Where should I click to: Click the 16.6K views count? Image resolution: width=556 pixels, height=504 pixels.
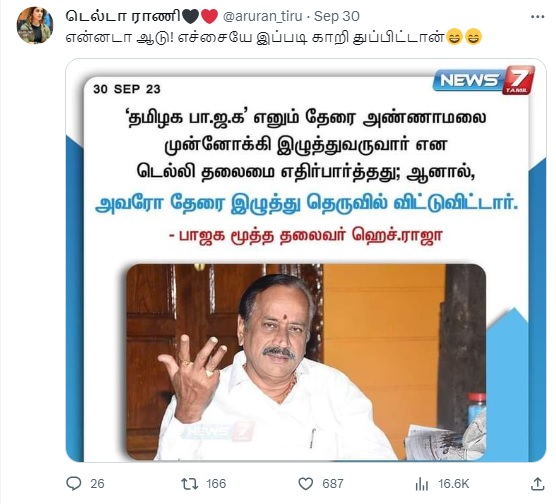pos(454,484)
